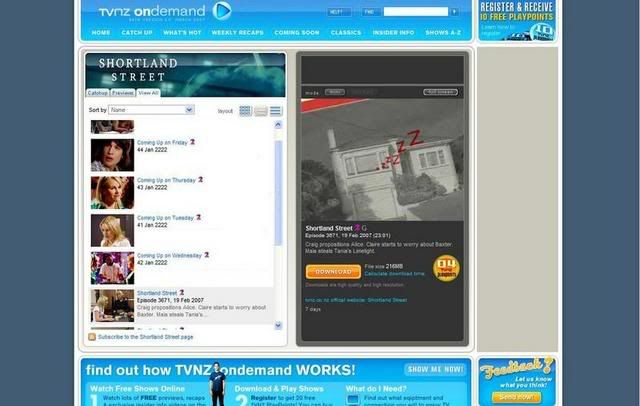This screenshot has height=406, width=640.
Task: Open tvnz.co.nz official website Shortland Street link
Action: point(356,300)
